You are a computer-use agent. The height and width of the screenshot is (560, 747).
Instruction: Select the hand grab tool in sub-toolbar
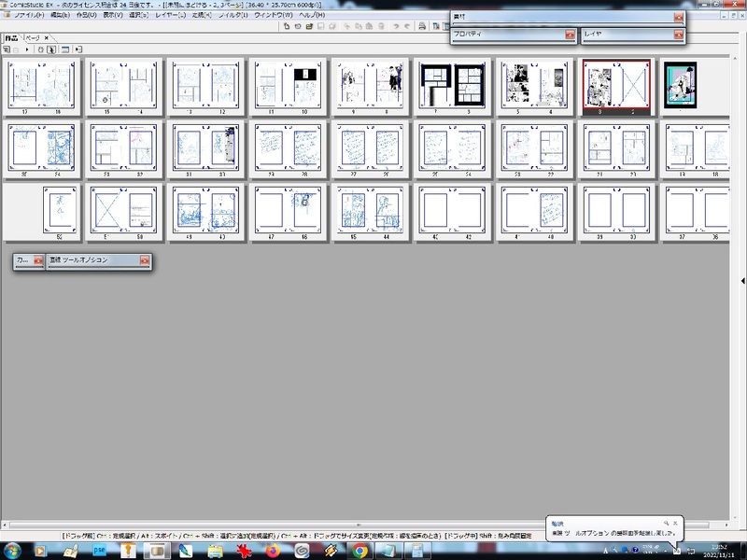(x=40, y=49)
